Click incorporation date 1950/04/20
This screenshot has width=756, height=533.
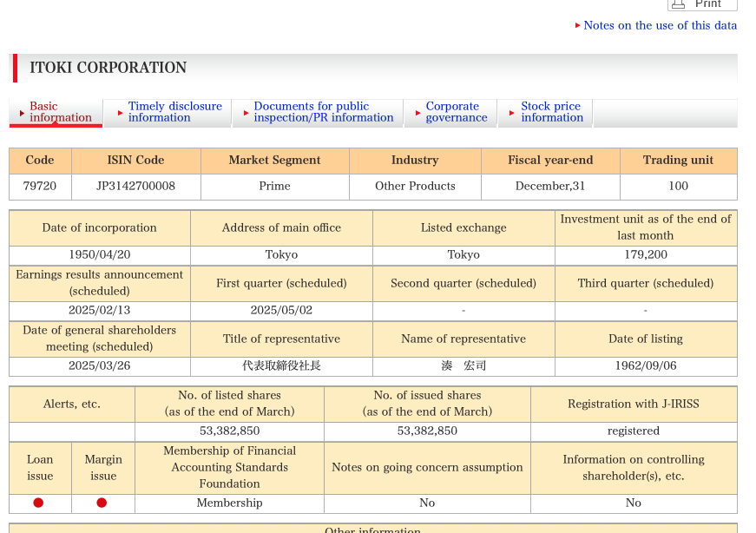100,255
